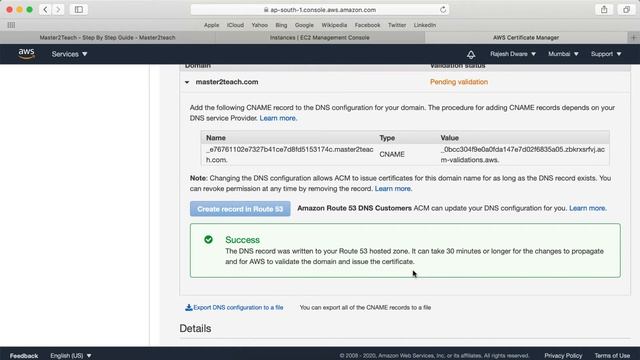Click the master2teach.com domain name
Screen dimensions: 640x360
coord(227,82)
